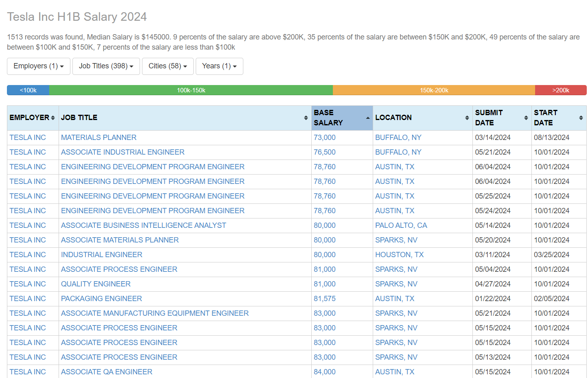Open the MATERIALS PLANNER job title link
Image resolution: width=588 pixels, height=378 pixels.
coord(98,138)
